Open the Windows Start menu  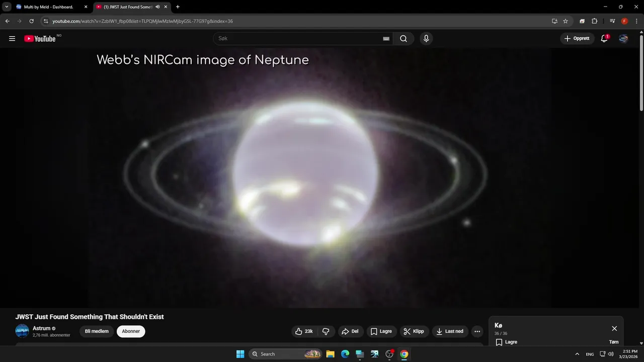[240, 354]
